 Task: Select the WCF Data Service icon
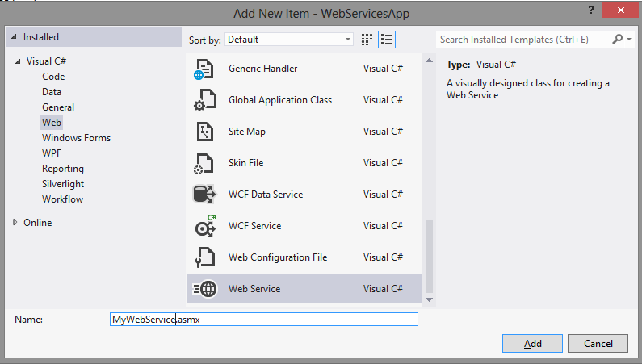[204, 195]
